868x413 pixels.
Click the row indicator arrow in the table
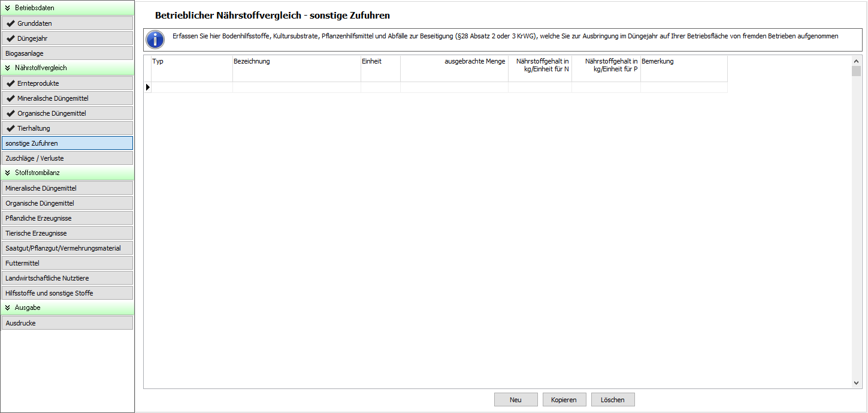pos(147,88)
